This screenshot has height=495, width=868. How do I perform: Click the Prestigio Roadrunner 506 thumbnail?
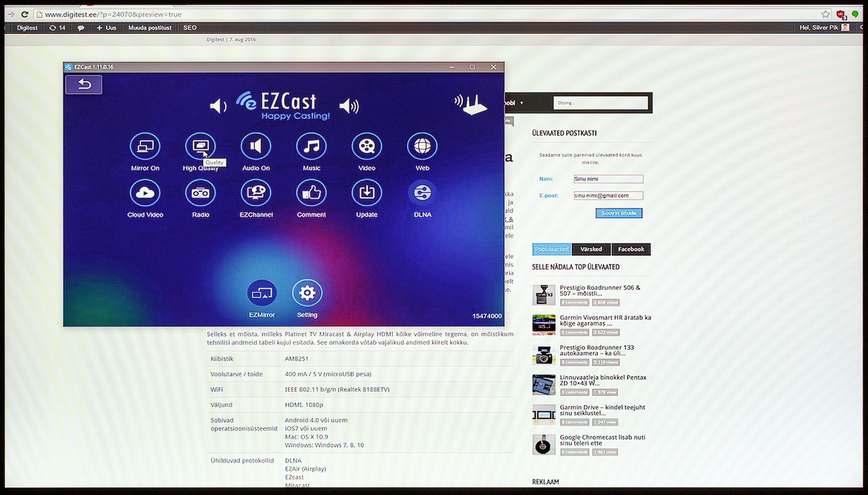(x=543, y=295)
